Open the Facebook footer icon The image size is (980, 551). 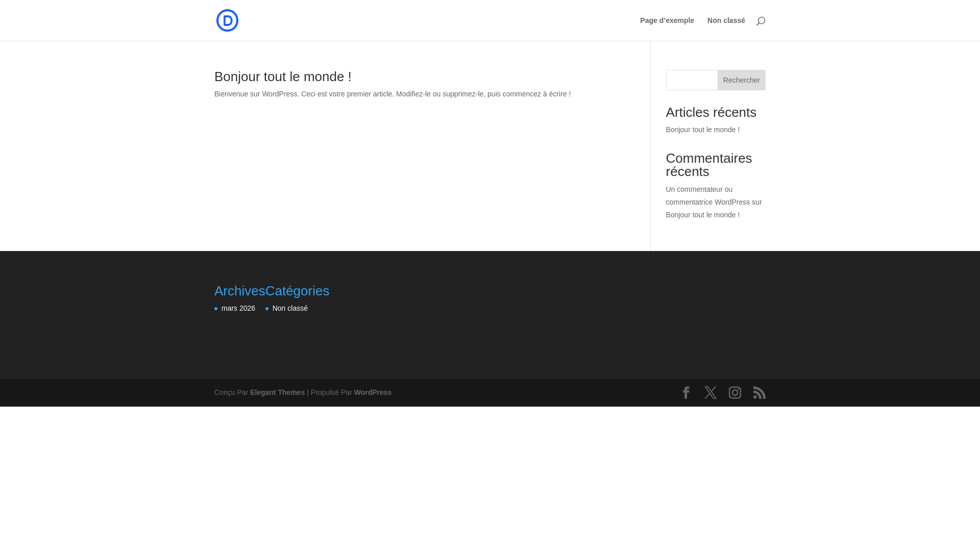click(x=686, y=392)
